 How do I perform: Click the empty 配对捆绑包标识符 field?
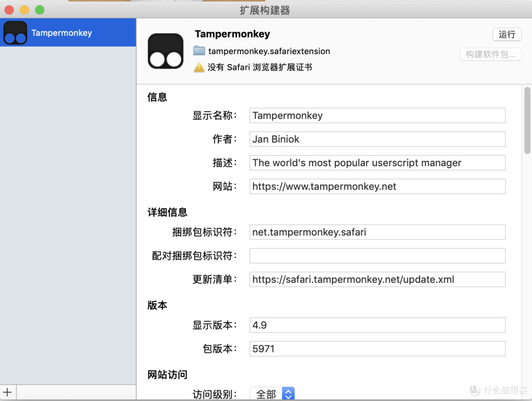pos(377,255)
